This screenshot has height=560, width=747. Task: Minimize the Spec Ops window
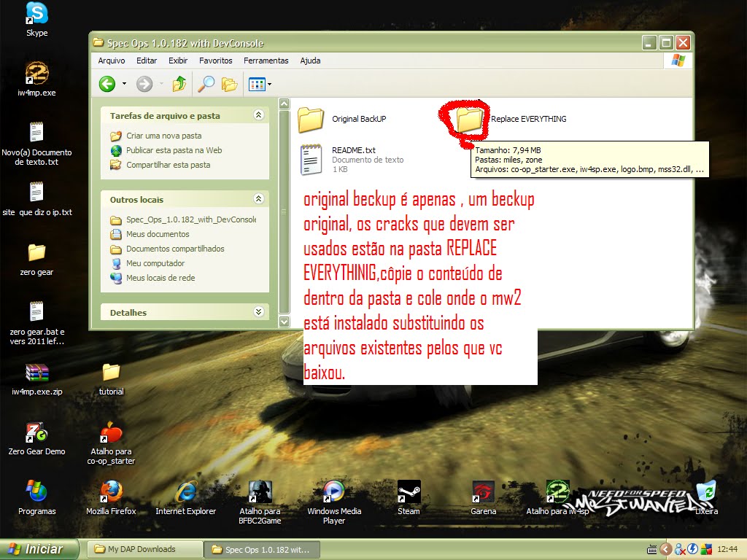[x=649, y=43]
